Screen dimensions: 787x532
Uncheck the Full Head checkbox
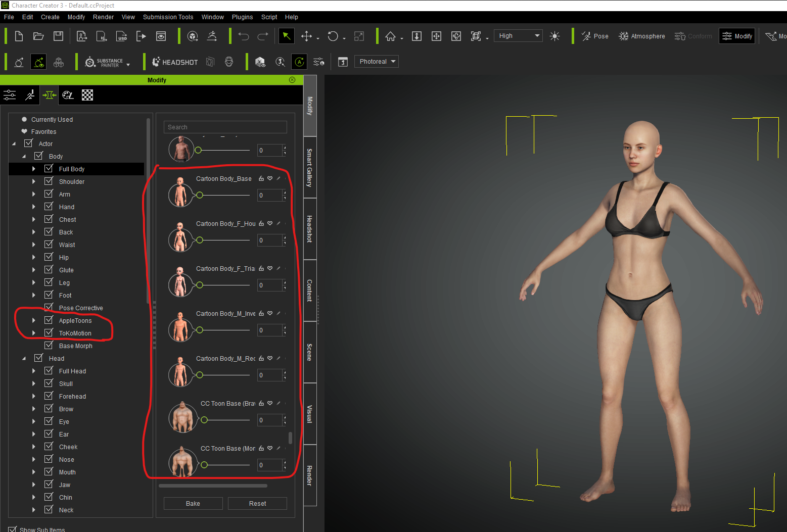(49, 370)
